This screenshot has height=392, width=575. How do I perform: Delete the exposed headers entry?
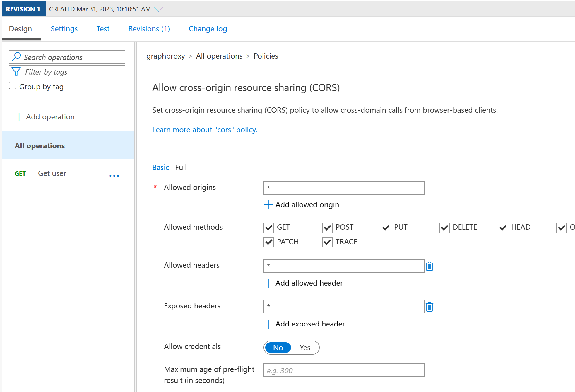(429, 307)
